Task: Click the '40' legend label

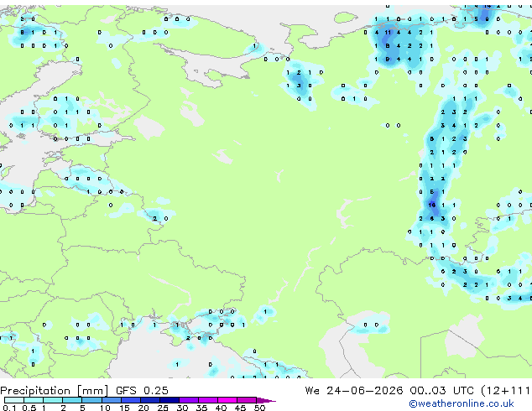Action: pos(221,408)
